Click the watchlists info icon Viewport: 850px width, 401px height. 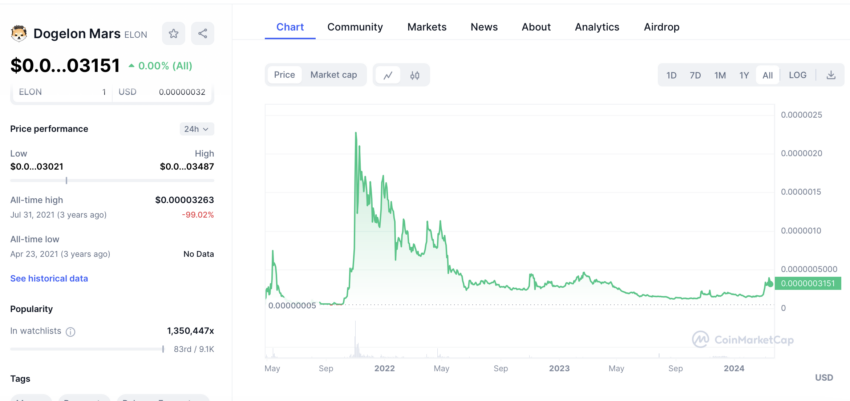(70, 332)
